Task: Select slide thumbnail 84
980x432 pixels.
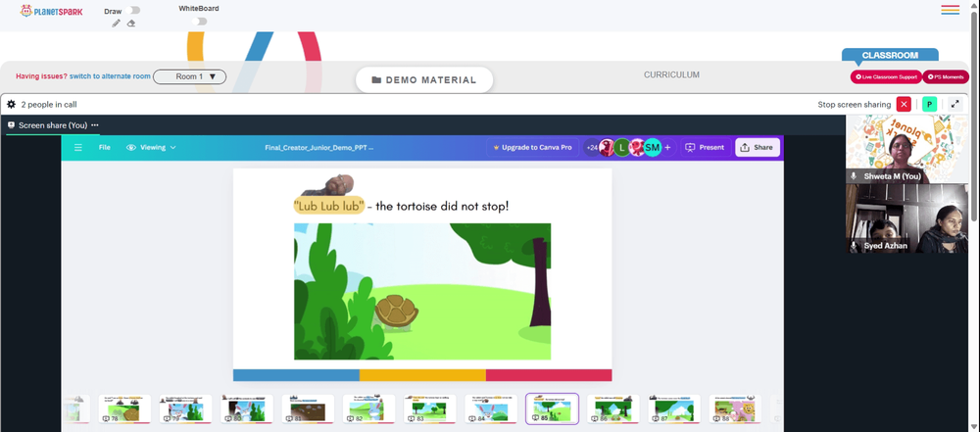Action: [x=491, y=408]
